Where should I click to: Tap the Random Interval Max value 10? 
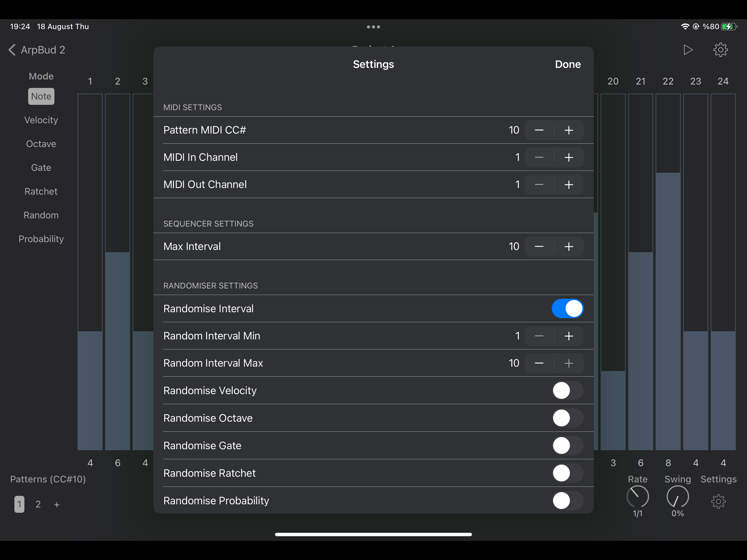pos(514,363)
